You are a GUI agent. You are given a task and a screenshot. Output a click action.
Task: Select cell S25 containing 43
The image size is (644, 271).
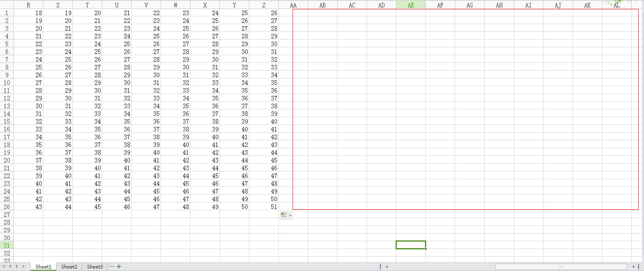click(58, 199)
